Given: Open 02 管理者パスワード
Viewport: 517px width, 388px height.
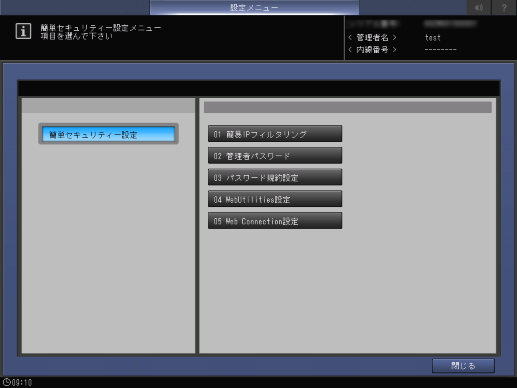Looking at the screenshot, I should pos(275,156).
